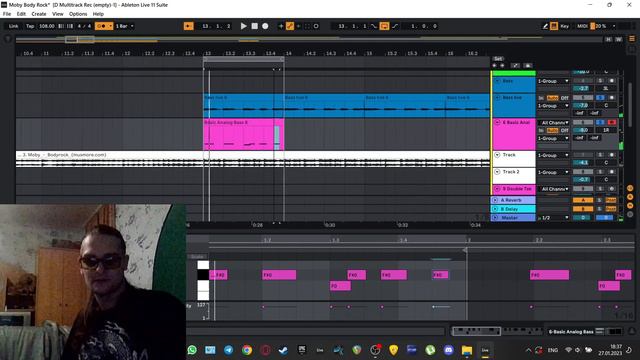This screenshot has width=640, height=360.
Task: Click the Moby Bodyrock audio clip header
Action: pos(253,155)
